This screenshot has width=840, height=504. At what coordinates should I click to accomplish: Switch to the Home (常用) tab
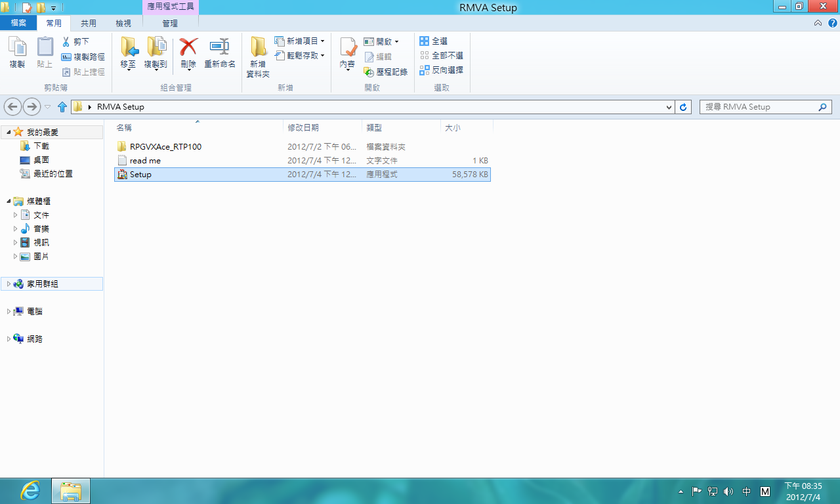point(54,23)
